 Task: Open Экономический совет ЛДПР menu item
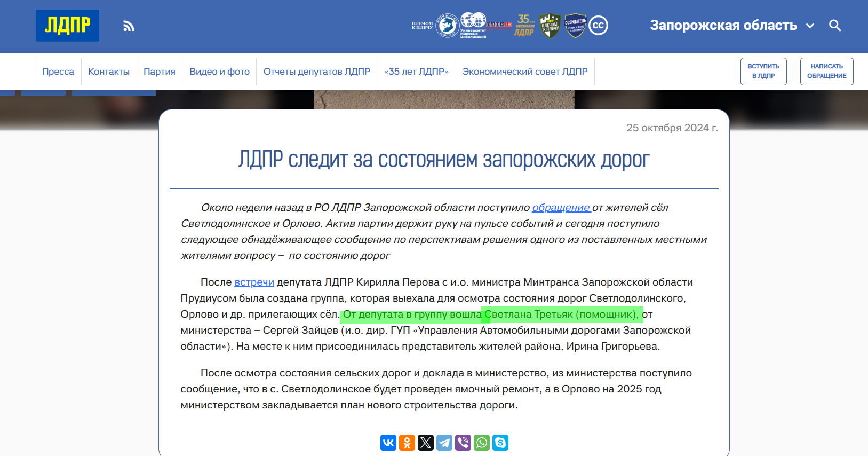pos(525,72)
